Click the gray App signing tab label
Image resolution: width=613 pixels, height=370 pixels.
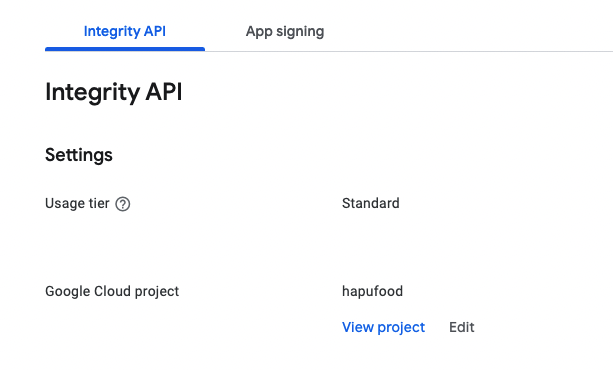tap(285, 31)
